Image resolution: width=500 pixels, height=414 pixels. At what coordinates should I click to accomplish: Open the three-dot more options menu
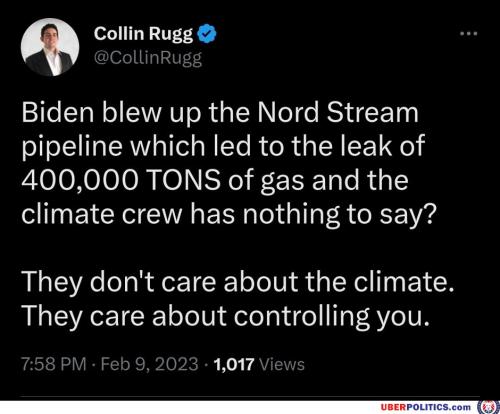click(x=469, y=34)
